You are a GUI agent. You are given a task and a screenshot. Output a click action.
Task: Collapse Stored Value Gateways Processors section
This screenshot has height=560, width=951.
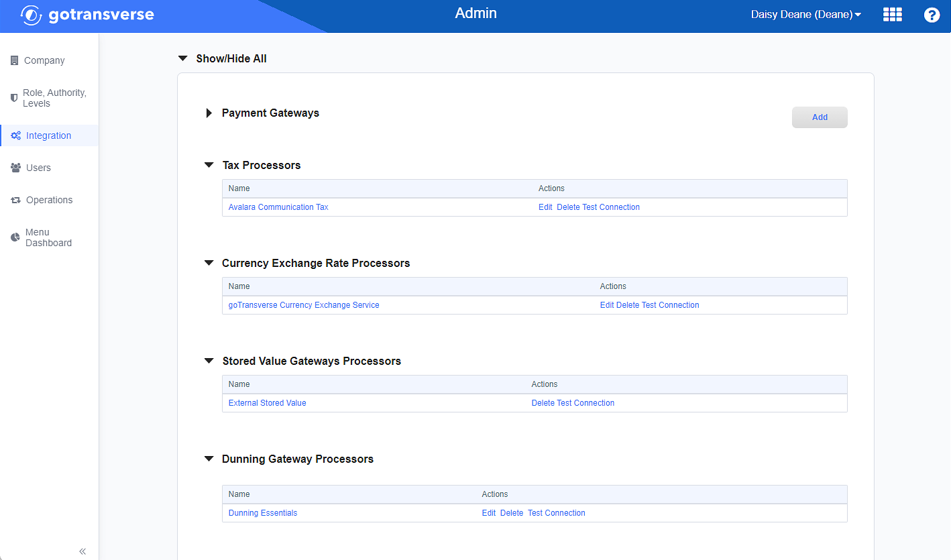pyautogui.click(x=209, y=361)
